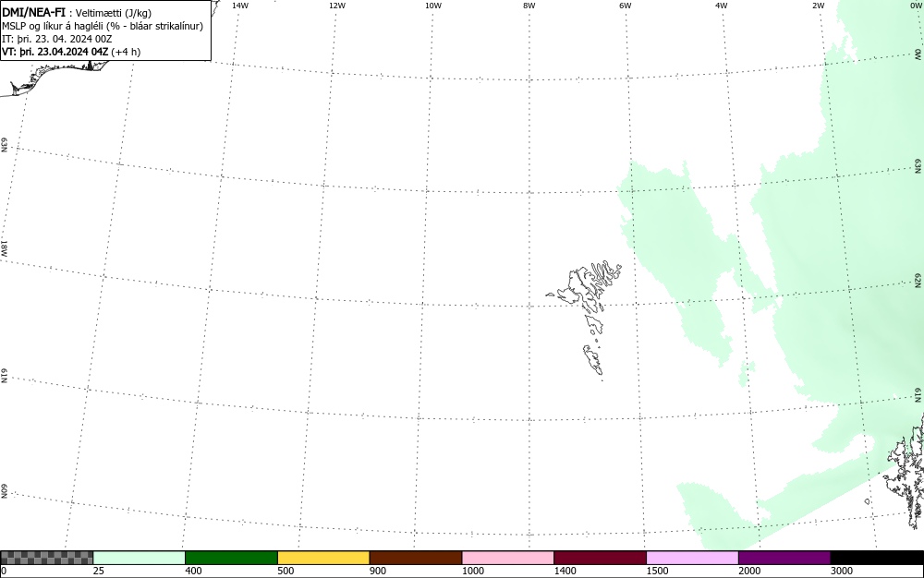Click the legend value '2000'

[x=749, y=571]
